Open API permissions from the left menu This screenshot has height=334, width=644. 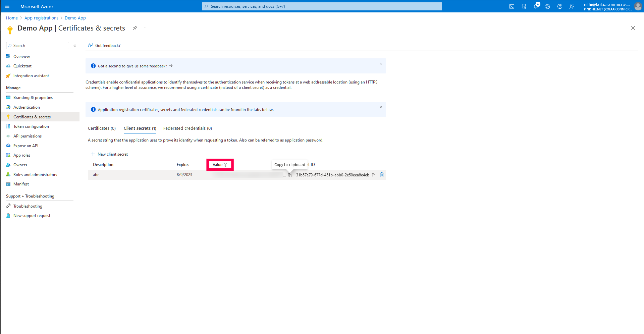[27, 136]
